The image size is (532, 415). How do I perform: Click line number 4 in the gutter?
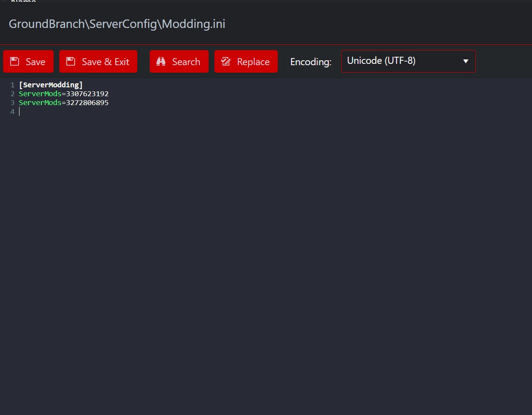click(12, 112)
